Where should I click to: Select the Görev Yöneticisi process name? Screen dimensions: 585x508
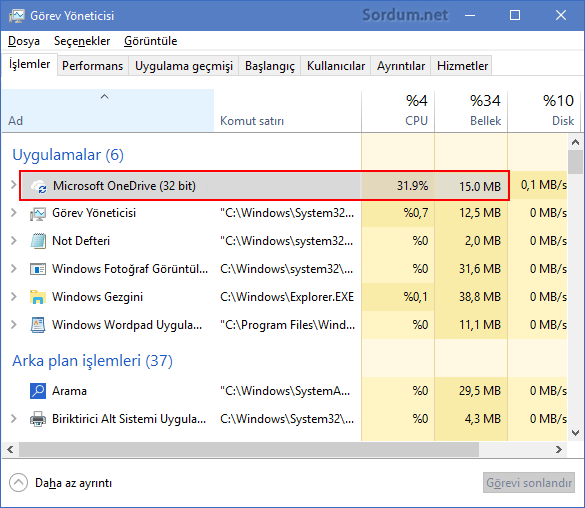94,213
